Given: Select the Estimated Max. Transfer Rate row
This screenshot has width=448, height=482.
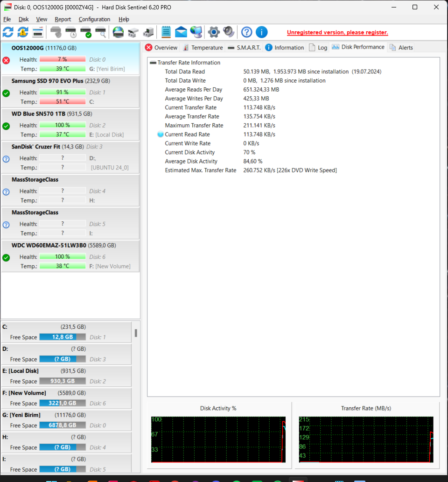Looking at the screenshot, I should coord(251,170).
